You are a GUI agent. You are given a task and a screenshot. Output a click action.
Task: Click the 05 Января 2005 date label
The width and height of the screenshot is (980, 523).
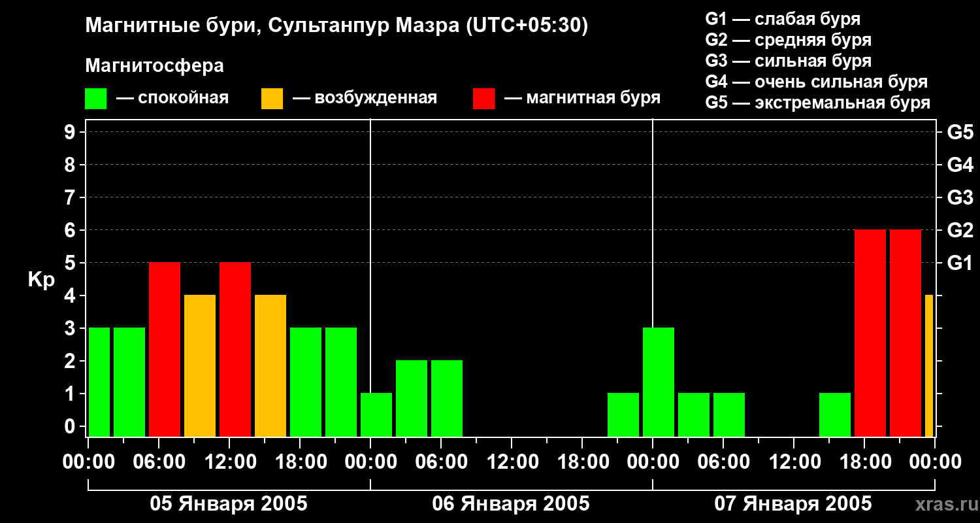coord(229,504)
